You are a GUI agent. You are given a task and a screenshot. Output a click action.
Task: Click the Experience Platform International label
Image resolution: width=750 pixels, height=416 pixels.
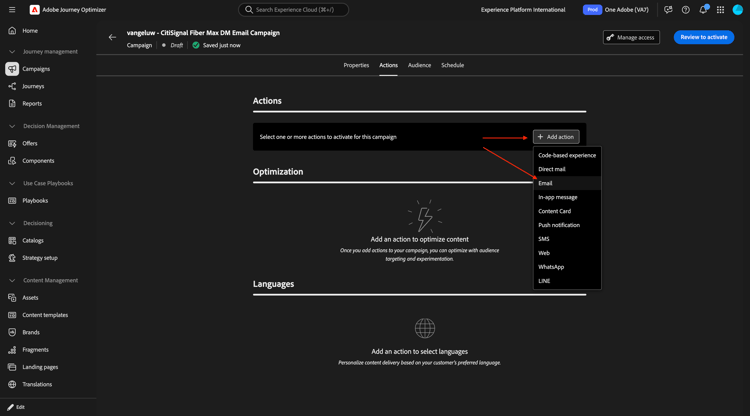coord(523,10)
